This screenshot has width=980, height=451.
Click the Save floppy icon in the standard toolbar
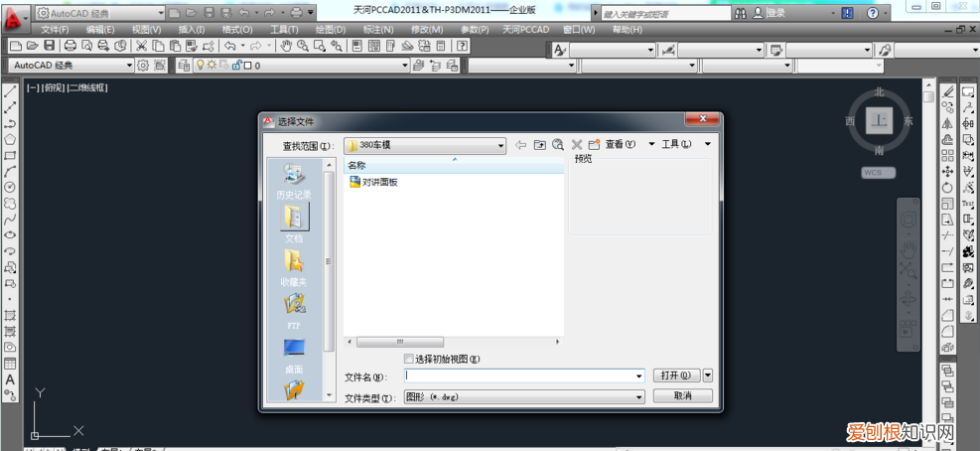49,45
